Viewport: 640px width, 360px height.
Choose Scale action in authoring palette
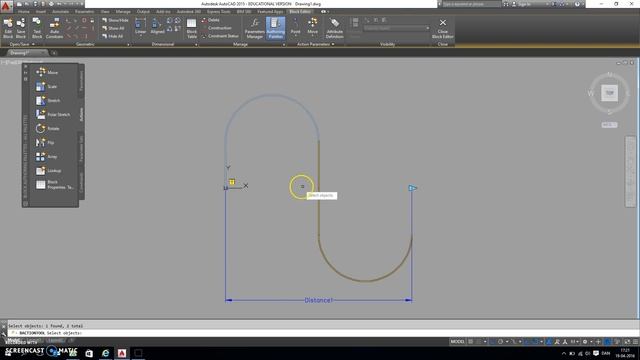[46, 87]
